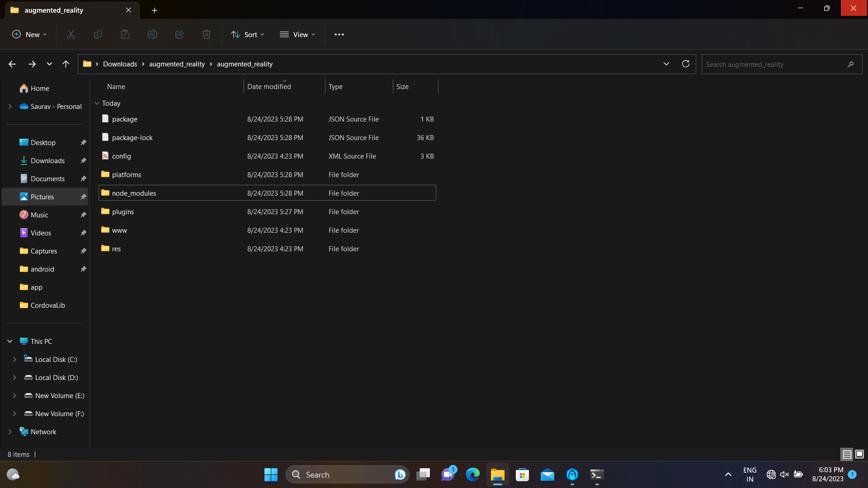Expand the address bar history dropdown
868x488 pixels.
666,64
